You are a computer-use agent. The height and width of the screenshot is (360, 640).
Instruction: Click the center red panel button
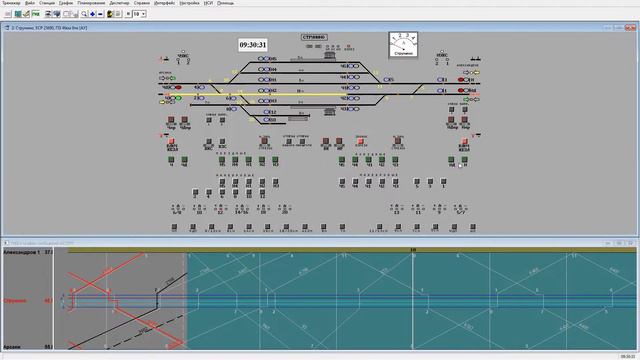(x=360, y=141)
